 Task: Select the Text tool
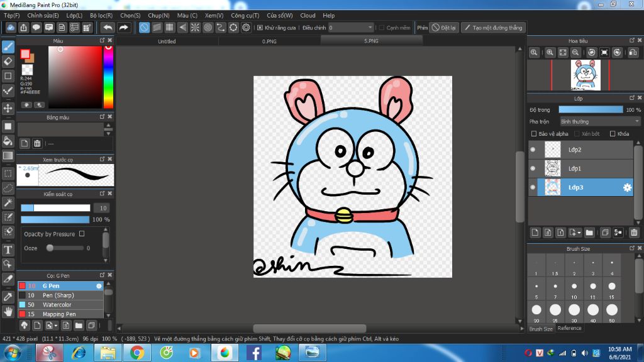pos(8,250)
